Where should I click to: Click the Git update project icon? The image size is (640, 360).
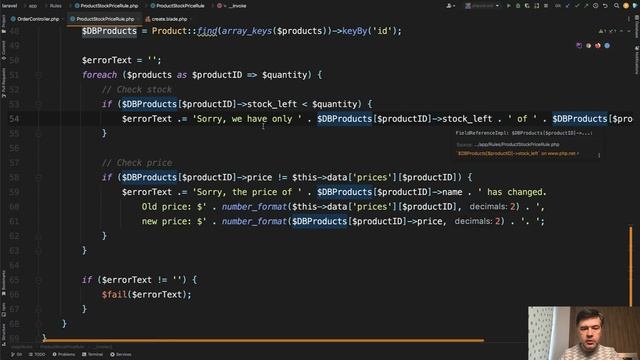pyautogui.click(x=567, y=6)
